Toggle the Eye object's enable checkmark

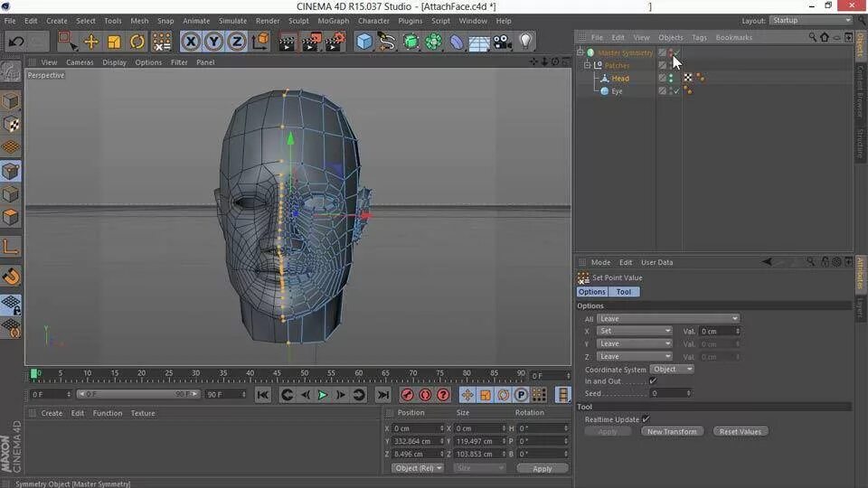click(675, 91)
